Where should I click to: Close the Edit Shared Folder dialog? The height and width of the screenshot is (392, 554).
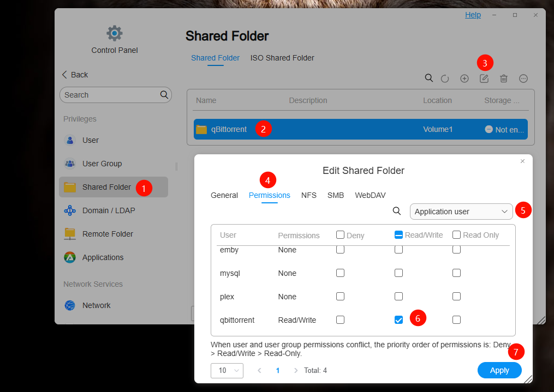coord(522,161)
